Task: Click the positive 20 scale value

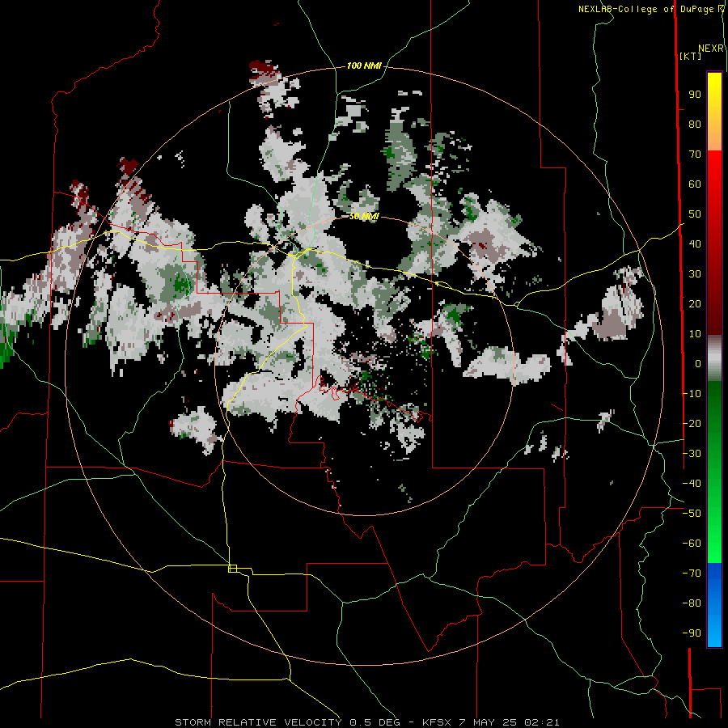Action: tap(695, 304)
